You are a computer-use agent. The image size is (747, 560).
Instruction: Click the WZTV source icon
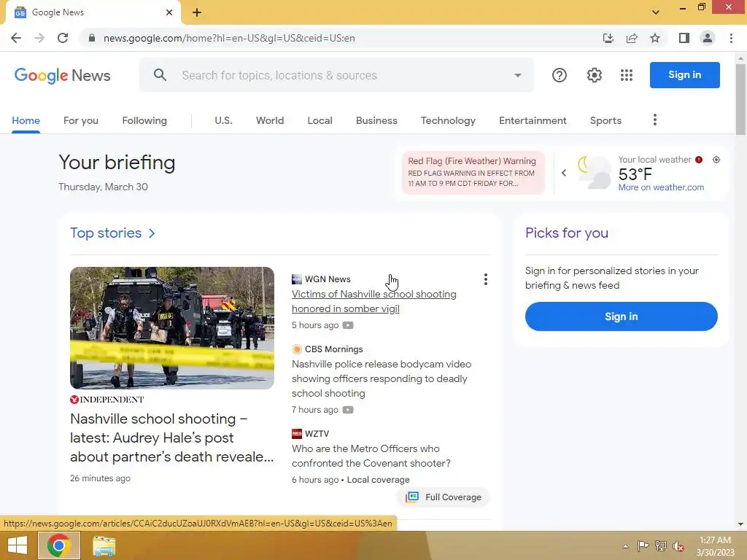[x=297, y=434]
